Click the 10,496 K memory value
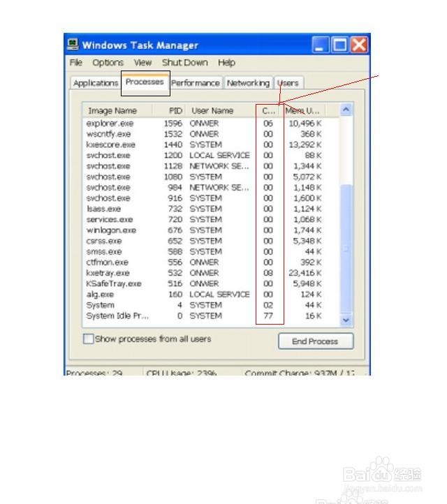 pyautogui.click(x=305, y=124)
